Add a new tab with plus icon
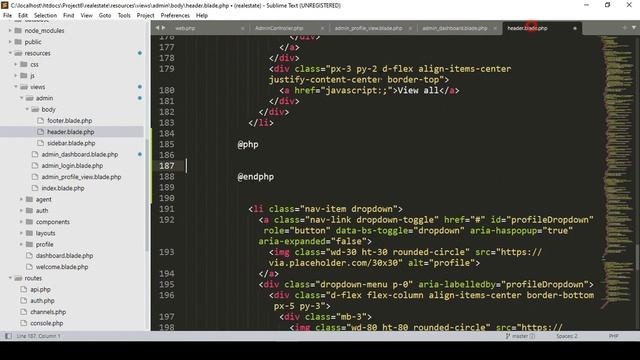This screenshot has height=360, width=640. coord(624,28)
